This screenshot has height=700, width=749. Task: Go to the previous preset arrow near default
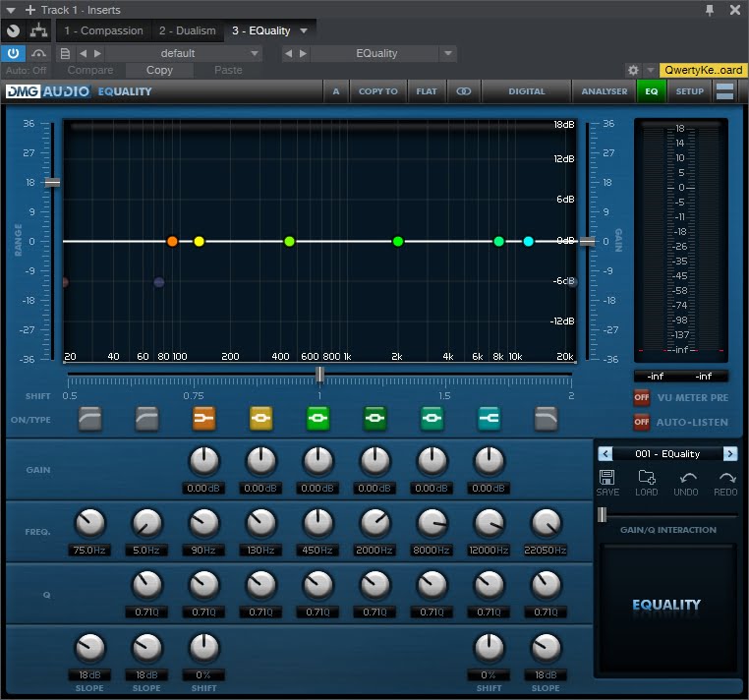tap(84, 53)
